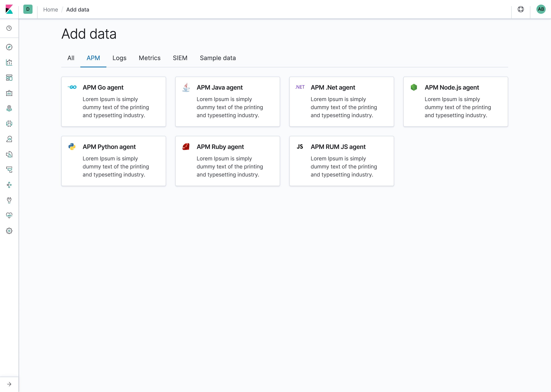Select the APM tab
Image resolution: width=551 pixels, height=392 pixels.
coord(93,58)
